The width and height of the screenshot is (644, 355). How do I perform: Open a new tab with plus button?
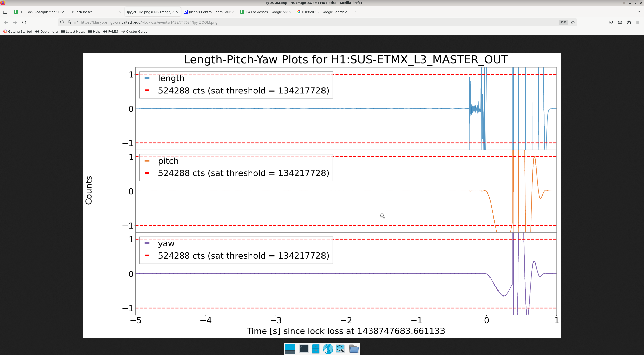(356, 12)
